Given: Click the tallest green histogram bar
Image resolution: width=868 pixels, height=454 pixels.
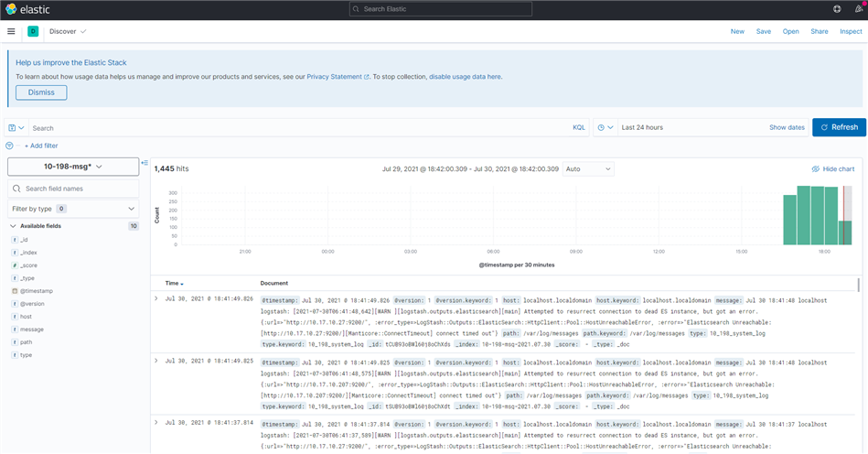Looking at the screenshot, I should pos(803,215).
